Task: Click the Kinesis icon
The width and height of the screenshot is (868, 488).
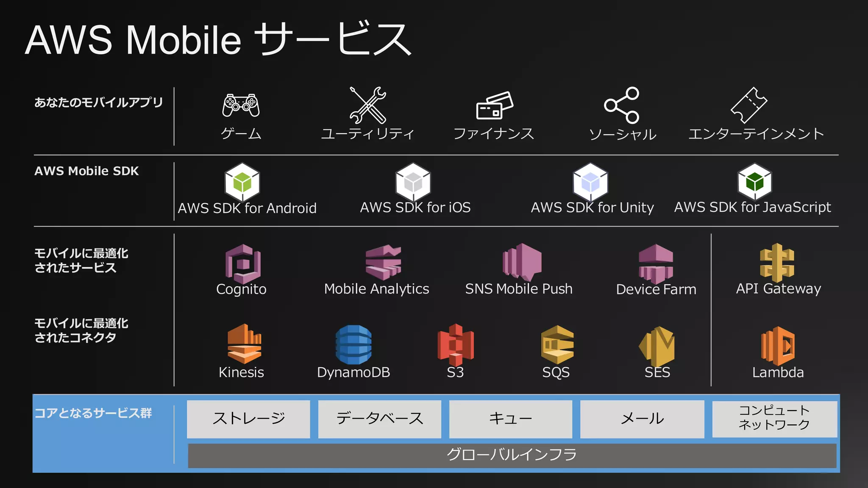Action: (245, 344)
